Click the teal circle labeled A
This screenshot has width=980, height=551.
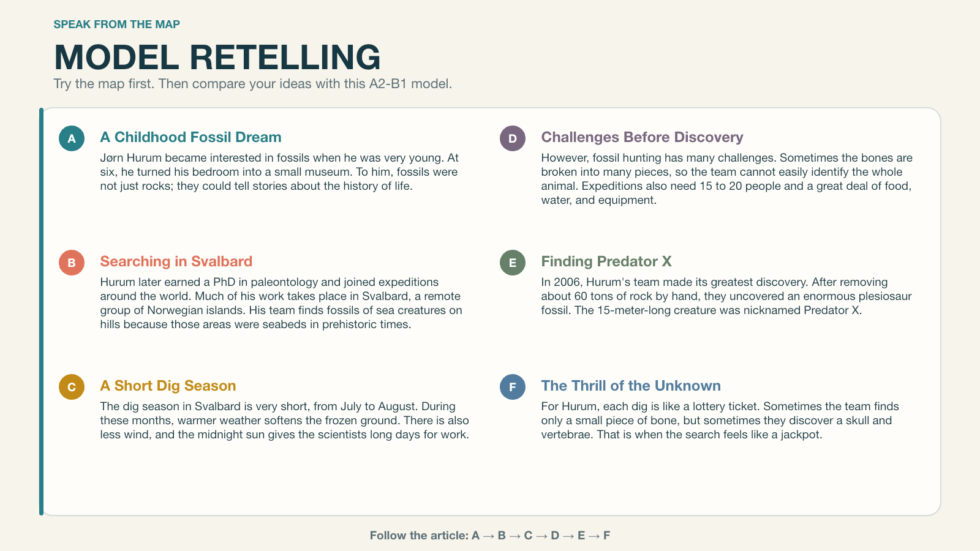coord(72,138)
